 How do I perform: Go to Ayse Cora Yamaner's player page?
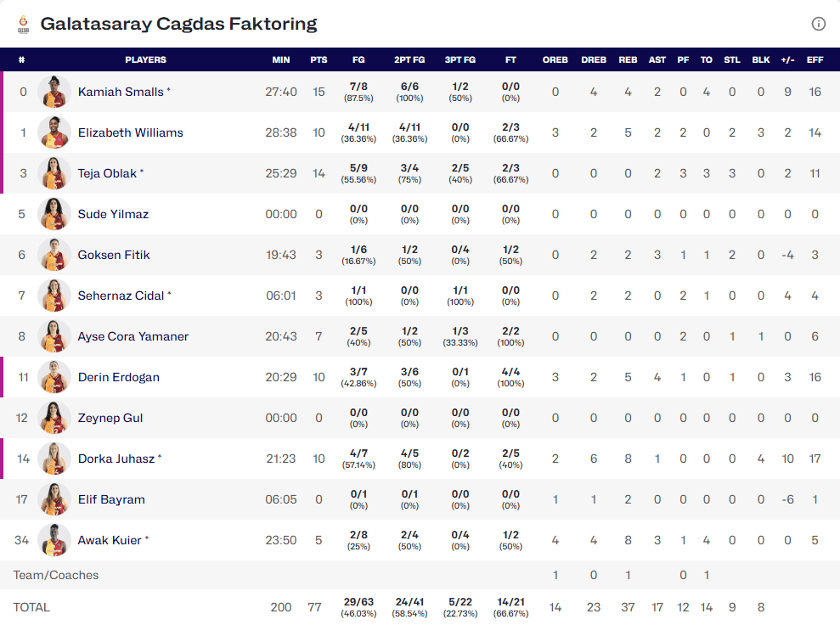132,336
